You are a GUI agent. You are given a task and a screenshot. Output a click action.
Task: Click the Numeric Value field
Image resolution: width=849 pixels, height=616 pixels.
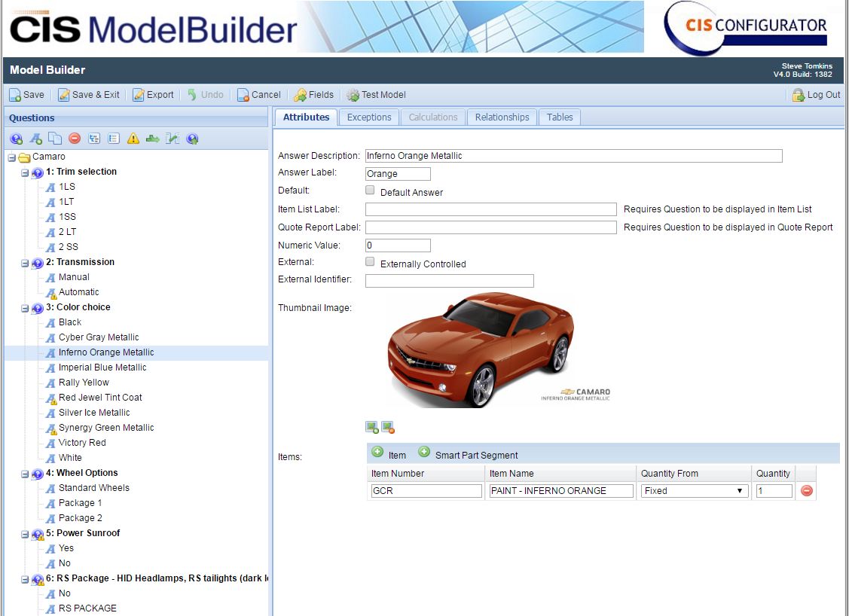pos(398,245)
